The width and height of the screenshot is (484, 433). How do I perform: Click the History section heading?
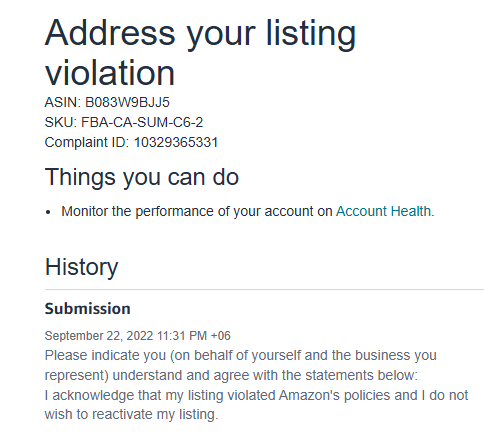[82, 267]
